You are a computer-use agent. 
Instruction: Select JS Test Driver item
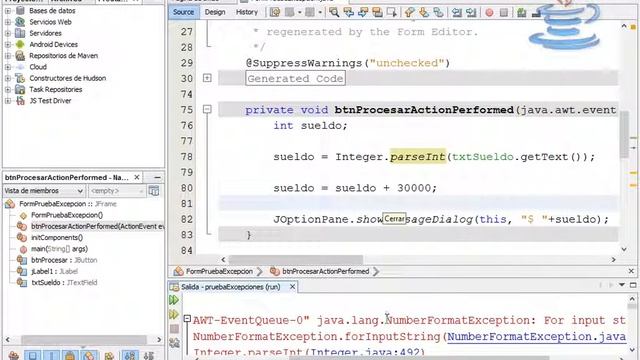tap(50, 101)
